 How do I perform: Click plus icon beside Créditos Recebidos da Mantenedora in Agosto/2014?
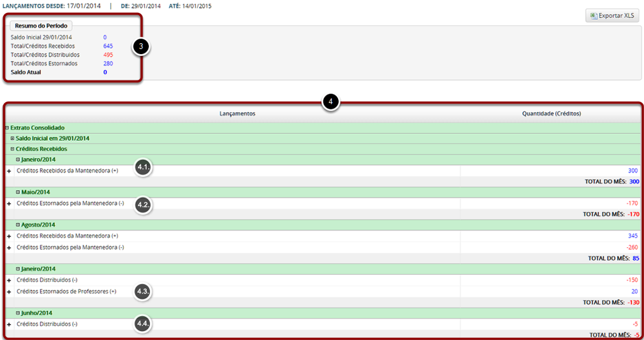click(x=9, y=236)
